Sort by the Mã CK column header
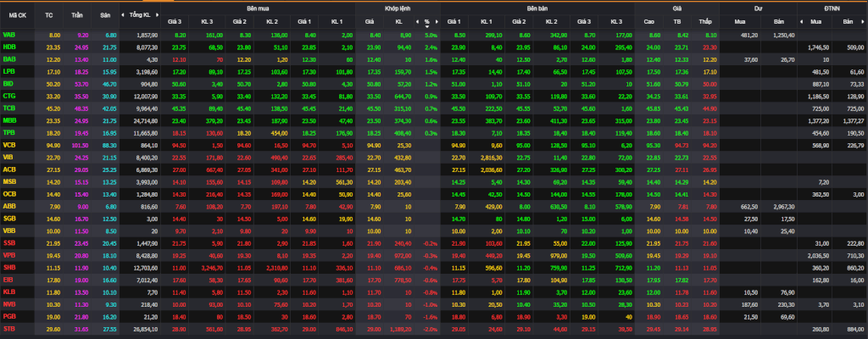Image resolution: width=868 pixels, height=339 pixels. [x=18, y=15]
